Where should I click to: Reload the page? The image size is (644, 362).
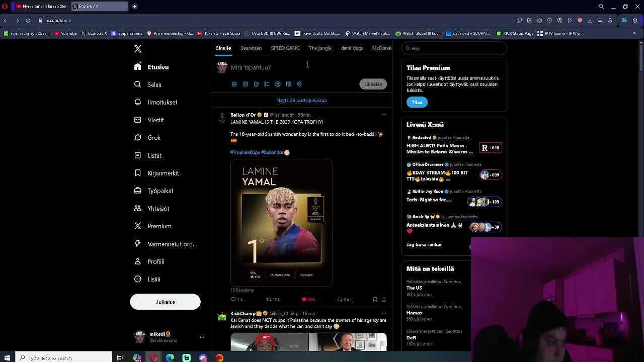click(x=28, y=20)
